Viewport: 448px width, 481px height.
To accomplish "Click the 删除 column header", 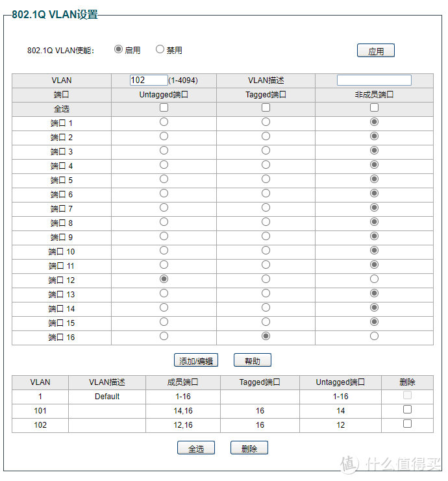I will click(407, 382).
